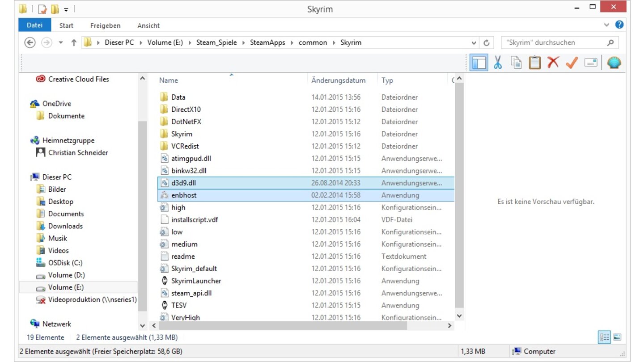
Task: Click the Copy documents icon
Action: tap(517, 63)
